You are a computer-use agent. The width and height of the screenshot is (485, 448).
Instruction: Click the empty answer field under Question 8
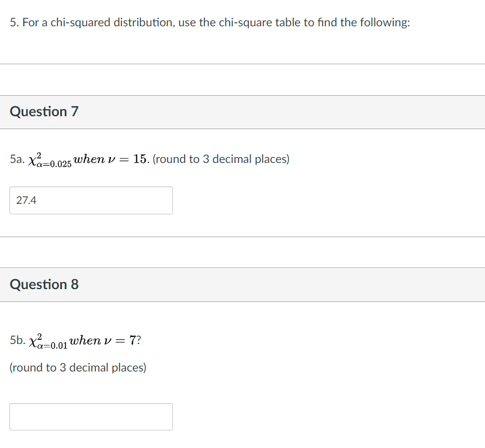tap(91, 416)
